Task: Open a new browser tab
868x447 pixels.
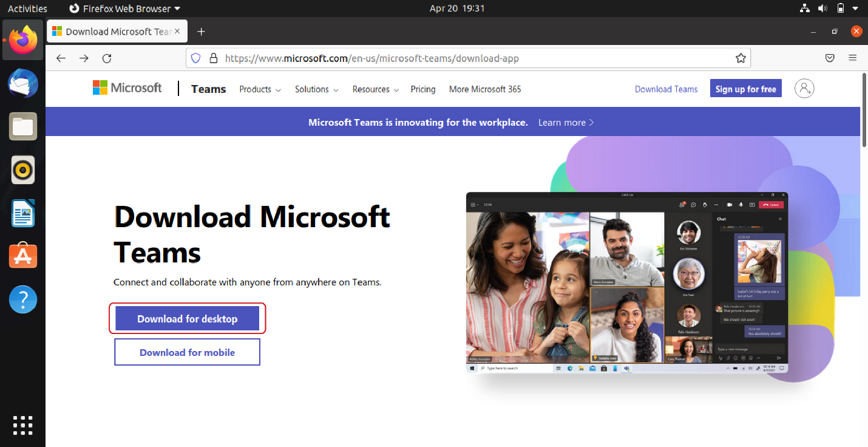Action: point(202,32)
